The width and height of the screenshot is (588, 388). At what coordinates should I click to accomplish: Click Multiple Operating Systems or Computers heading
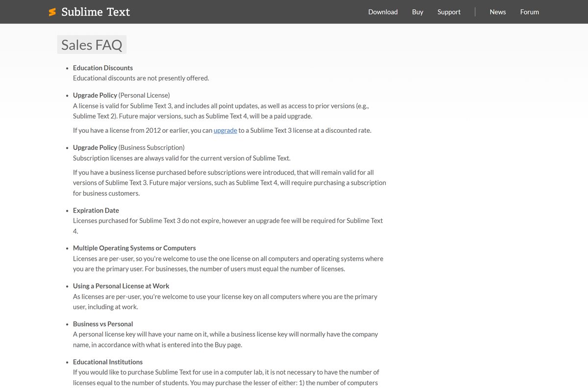134,248
